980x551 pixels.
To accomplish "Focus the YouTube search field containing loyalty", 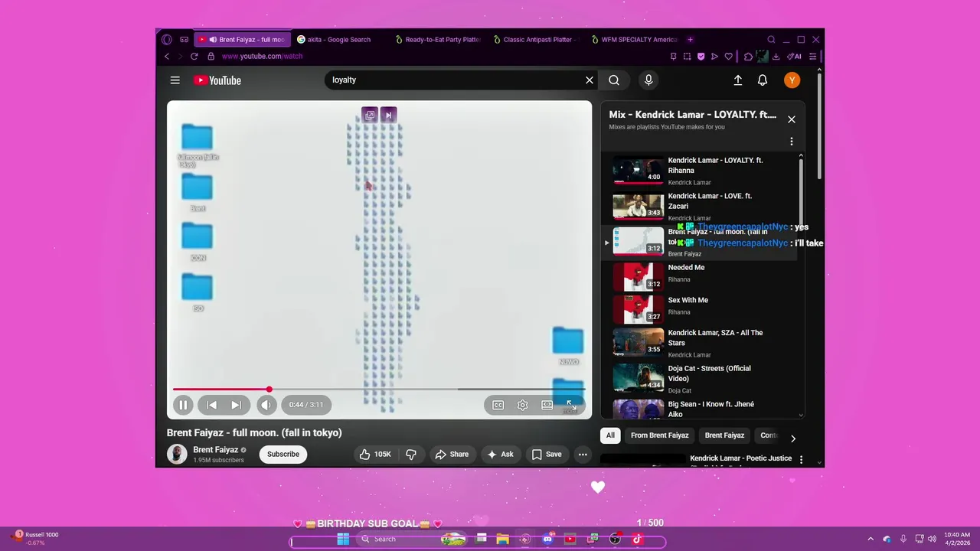I will point(456,80).
